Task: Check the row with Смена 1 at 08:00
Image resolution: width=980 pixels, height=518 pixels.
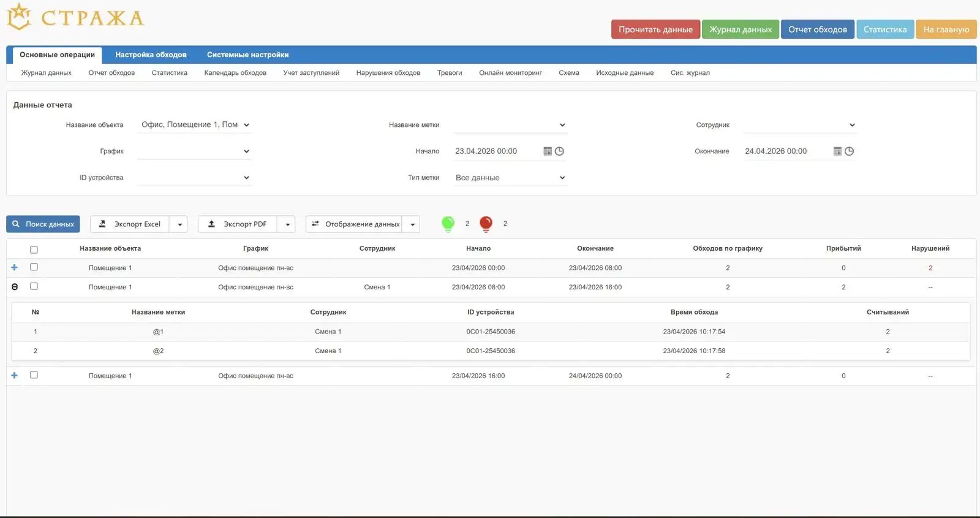Action: point(34,286)
